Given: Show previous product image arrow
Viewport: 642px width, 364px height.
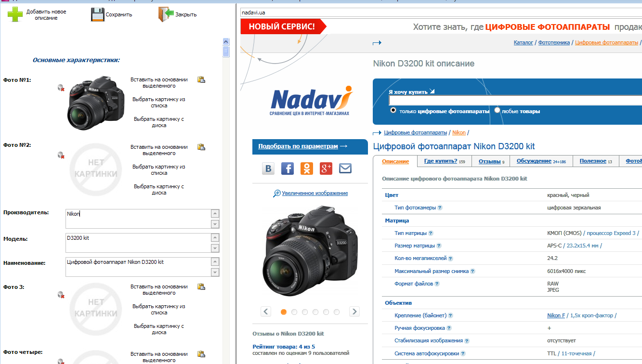Looking at the screenshot, I should tap(266, 312).
